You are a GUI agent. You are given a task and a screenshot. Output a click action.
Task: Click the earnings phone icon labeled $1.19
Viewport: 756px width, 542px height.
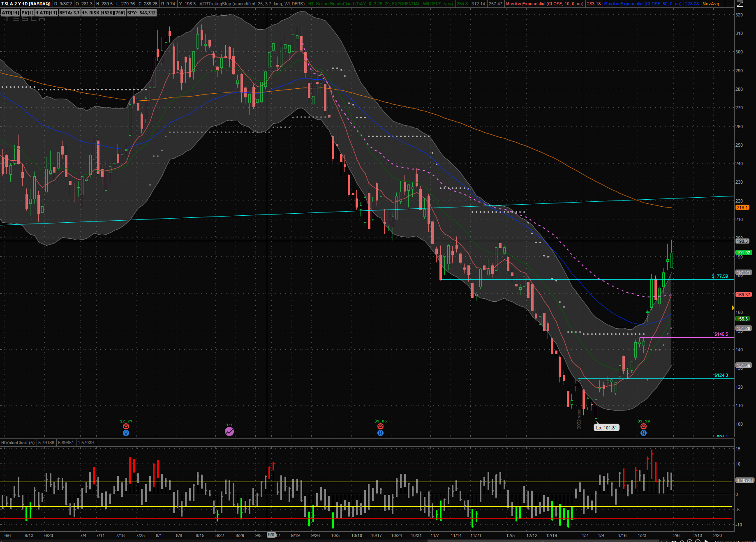[643, 427]
